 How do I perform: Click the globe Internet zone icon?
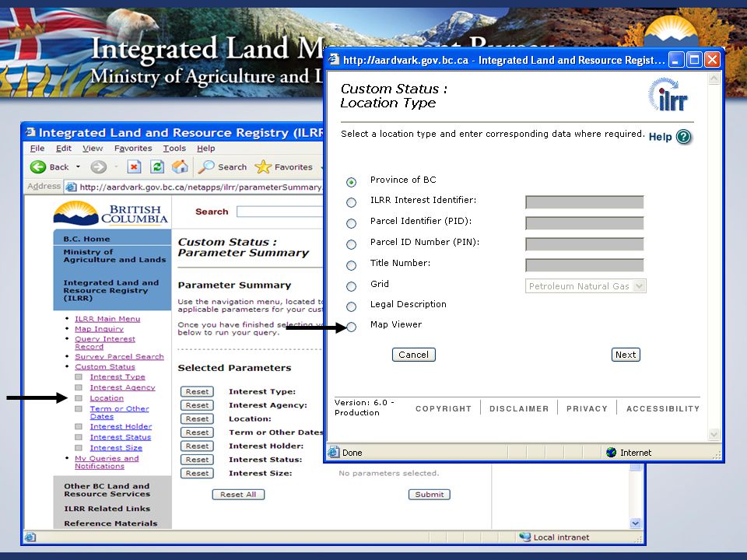(612, 453)
